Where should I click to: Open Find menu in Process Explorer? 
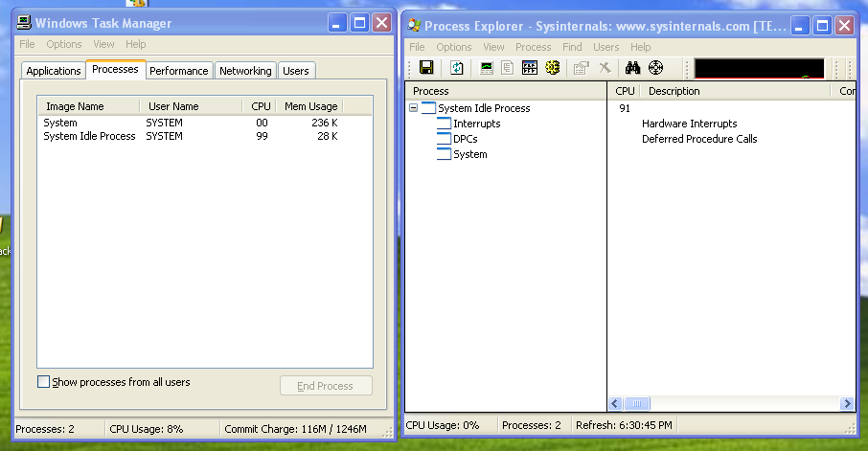(572, 47)
